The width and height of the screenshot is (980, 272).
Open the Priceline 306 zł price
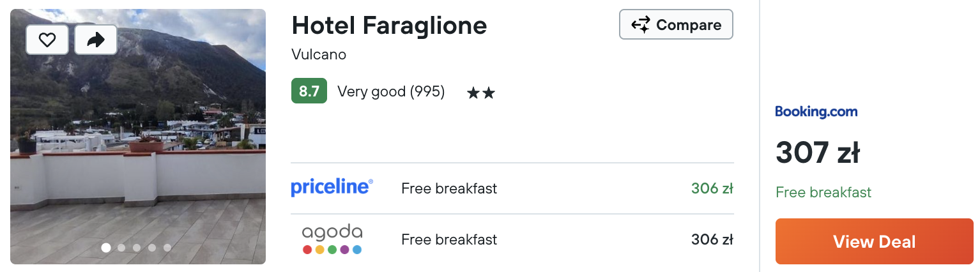(x=712, y=188)
